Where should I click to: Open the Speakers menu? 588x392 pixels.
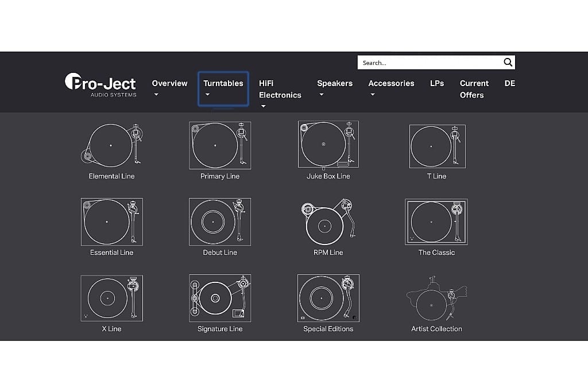[x=335, y=83]
